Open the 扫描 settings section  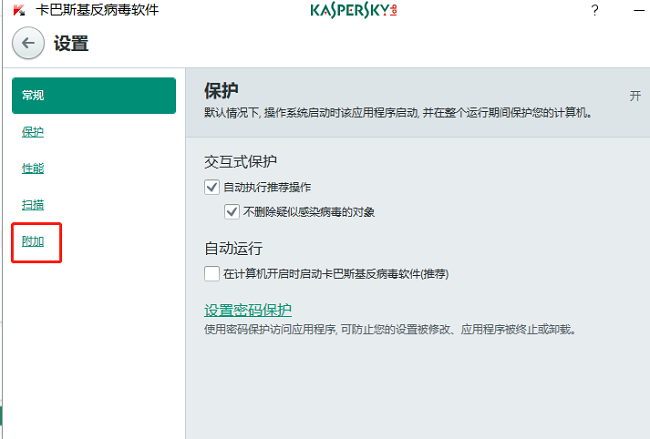[x=33, y=205]
